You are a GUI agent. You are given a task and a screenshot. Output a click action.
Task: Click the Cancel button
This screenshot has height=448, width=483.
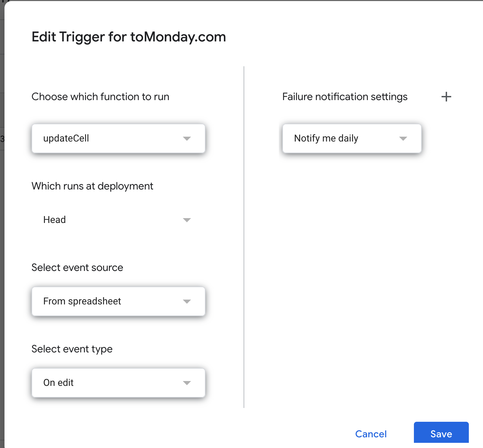coord(371,434)
